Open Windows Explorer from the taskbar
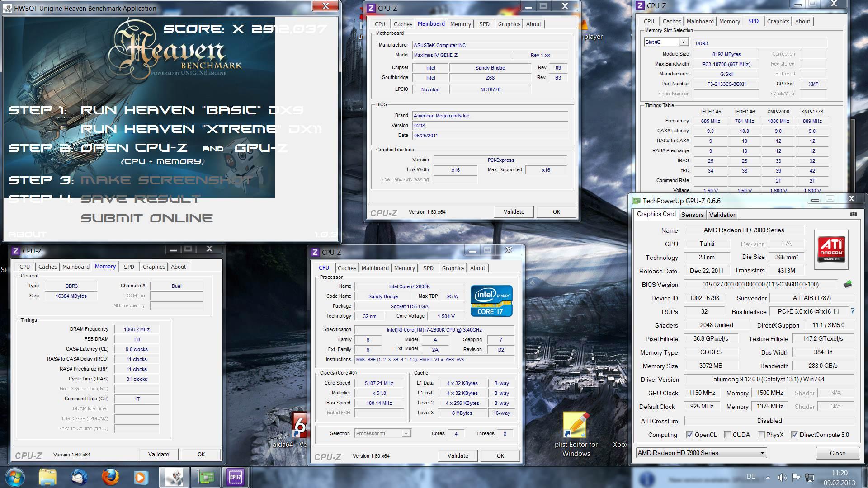This screenshot has height=488, width=868. tap(47, 477)
